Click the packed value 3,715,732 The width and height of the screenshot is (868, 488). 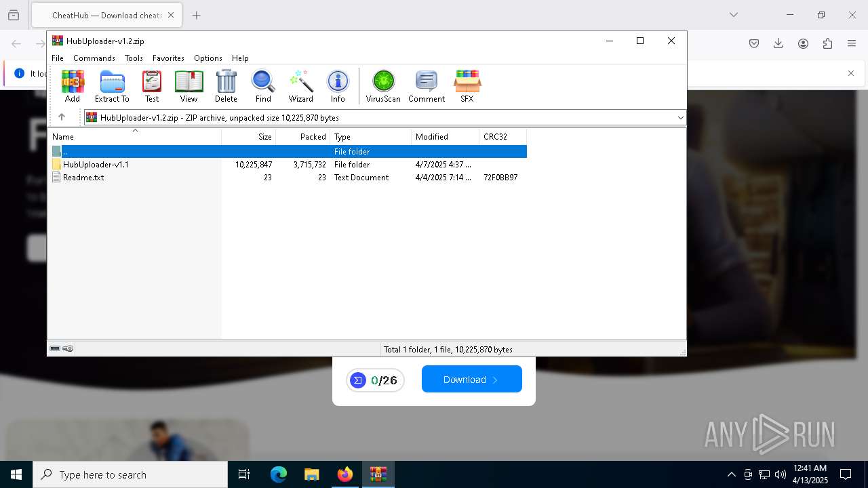pos(310,165)
